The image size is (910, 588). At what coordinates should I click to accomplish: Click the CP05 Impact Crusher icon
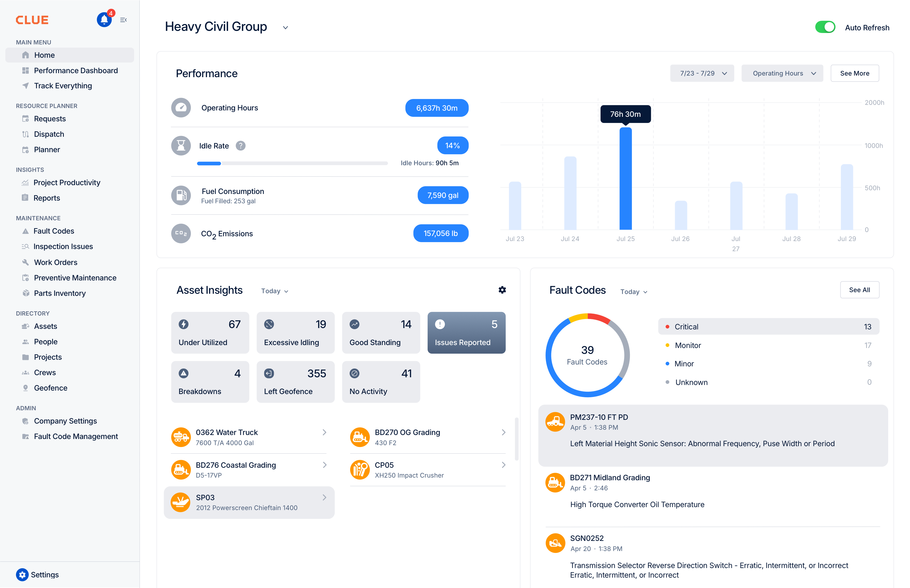point(360,470)
